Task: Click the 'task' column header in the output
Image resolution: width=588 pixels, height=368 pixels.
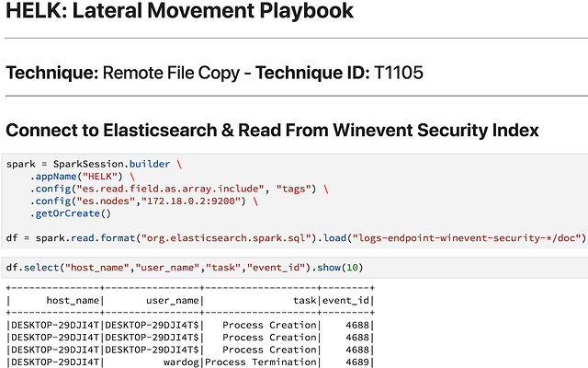Action: pyautogui.click(x=305, y=301)
